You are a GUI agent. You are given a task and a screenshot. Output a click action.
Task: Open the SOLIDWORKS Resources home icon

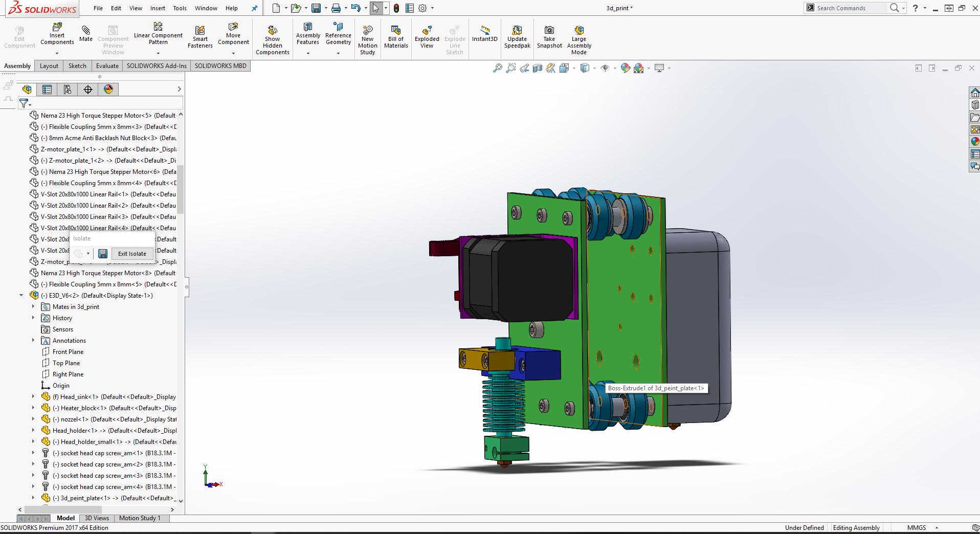click(x=974, y=93)
